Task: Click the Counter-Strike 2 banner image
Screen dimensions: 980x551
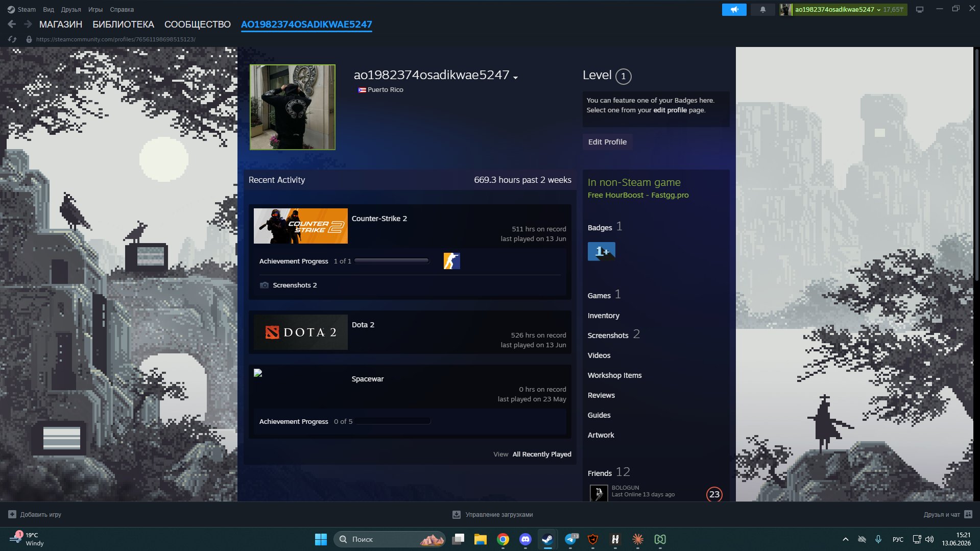Action: (x=301, y=226)
